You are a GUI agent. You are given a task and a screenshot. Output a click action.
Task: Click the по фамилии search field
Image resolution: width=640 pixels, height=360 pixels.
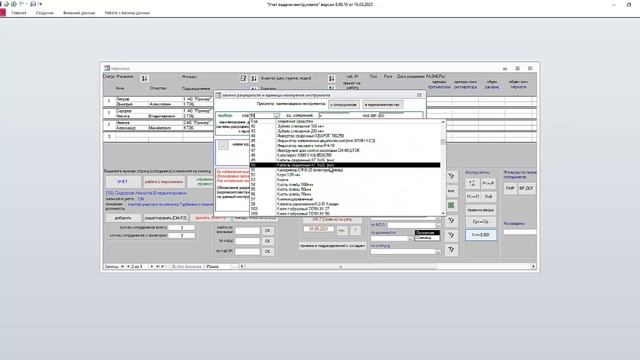coord(247,231)
